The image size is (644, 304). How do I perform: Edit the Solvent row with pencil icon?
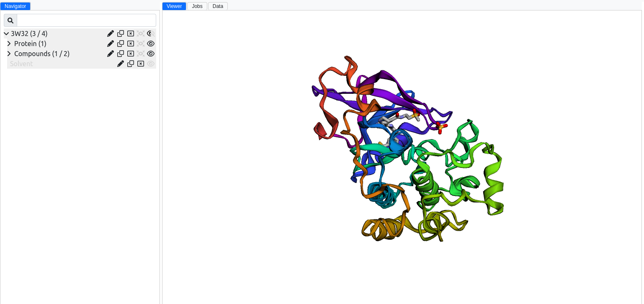click(121, 64)
